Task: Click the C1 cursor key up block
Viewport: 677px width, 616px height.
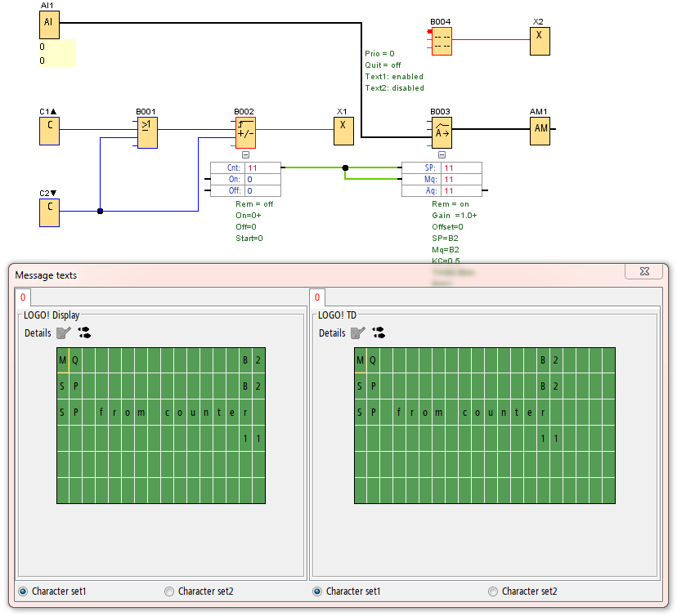Action: coord(49,131)
